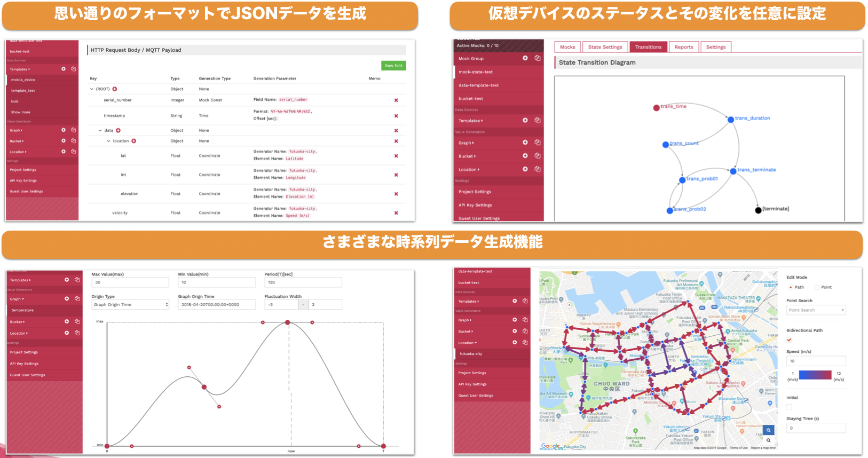Screen dimensions: 868x458
Task: Delete the serial_number row with its red X
Action: 396,100
